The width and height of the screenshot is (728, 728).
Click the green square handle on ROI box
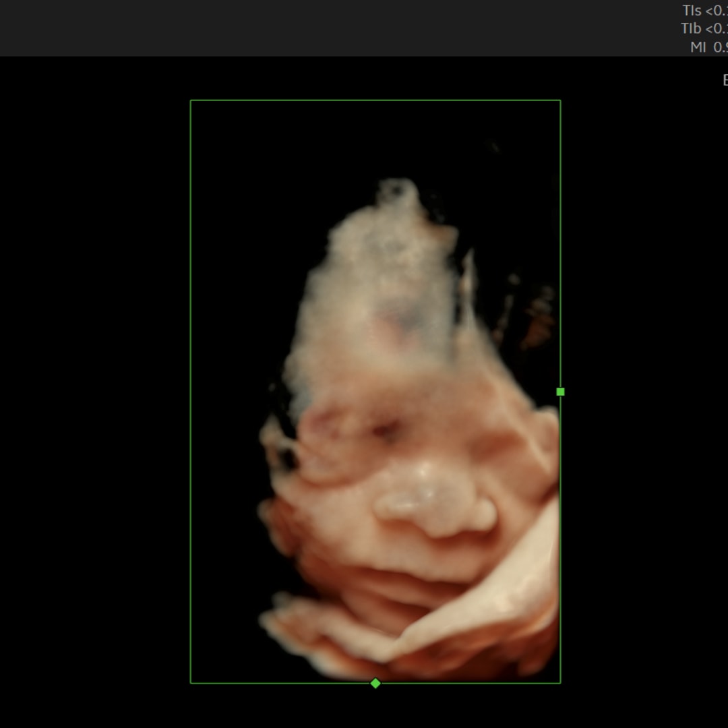tap(560, 392)
